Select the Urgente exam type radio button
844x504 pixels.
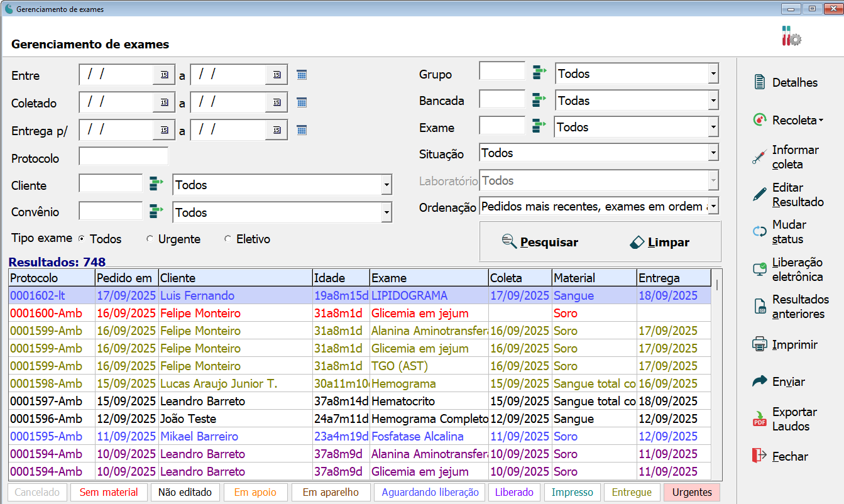click(x=150, y=239)
